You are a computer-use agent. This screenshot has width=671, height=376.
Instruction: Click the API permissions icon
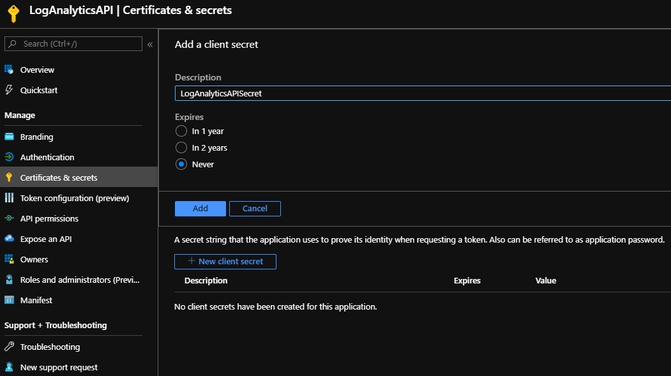click(9, 218)
